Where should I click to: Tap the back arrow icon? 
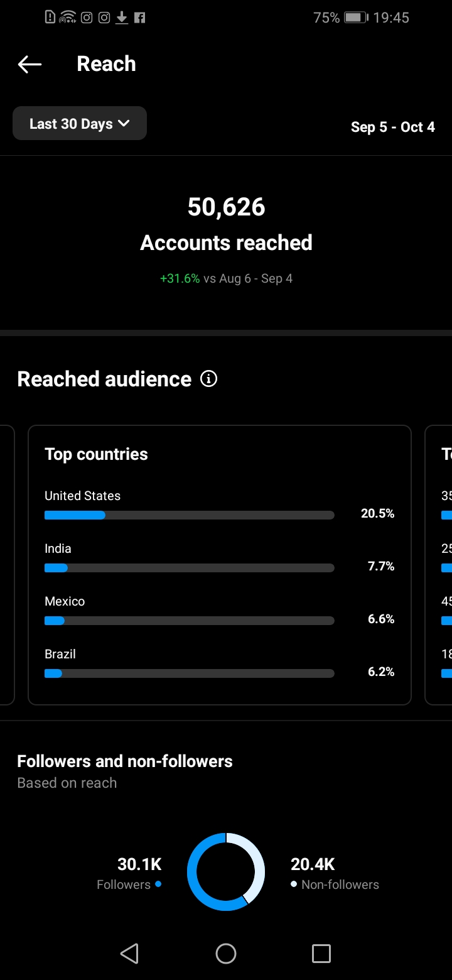[30, 64]
